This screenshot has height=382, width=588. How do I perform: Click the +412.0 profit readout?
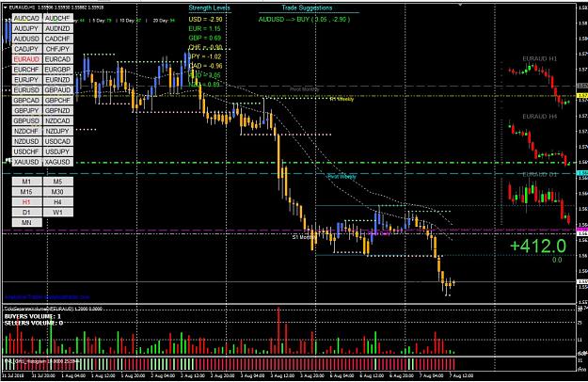(538, 247)
